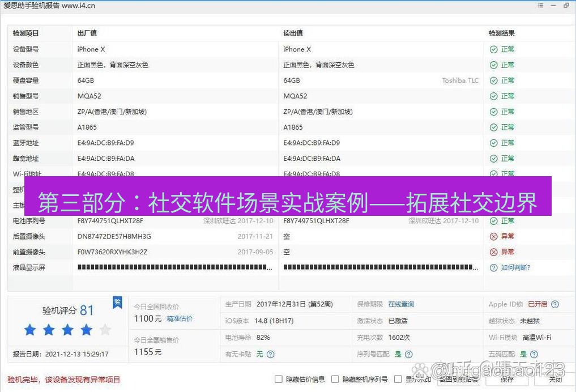576x392 pixels.
Task: Click the red 异常 icon for 后置摄像头
Action: 493,236
